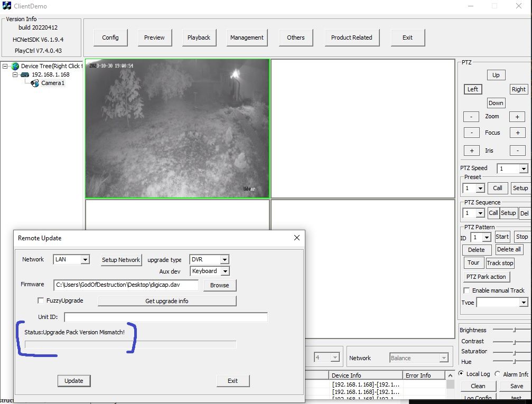Click the PTZ Pattern Stop button
The width and height of the screenshot is (532, 404).
click(522, 237)
